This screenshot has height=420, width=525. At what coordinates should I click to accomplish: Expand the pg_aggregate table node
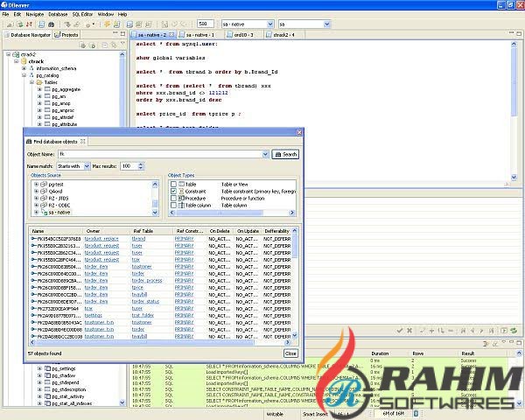(x=39, y=90)
